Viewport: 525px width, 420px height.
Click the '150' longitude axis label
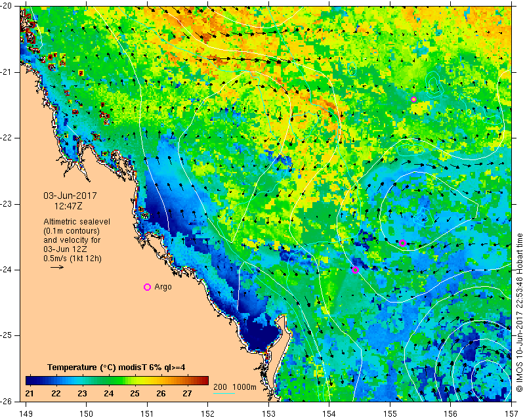(87, 414)
